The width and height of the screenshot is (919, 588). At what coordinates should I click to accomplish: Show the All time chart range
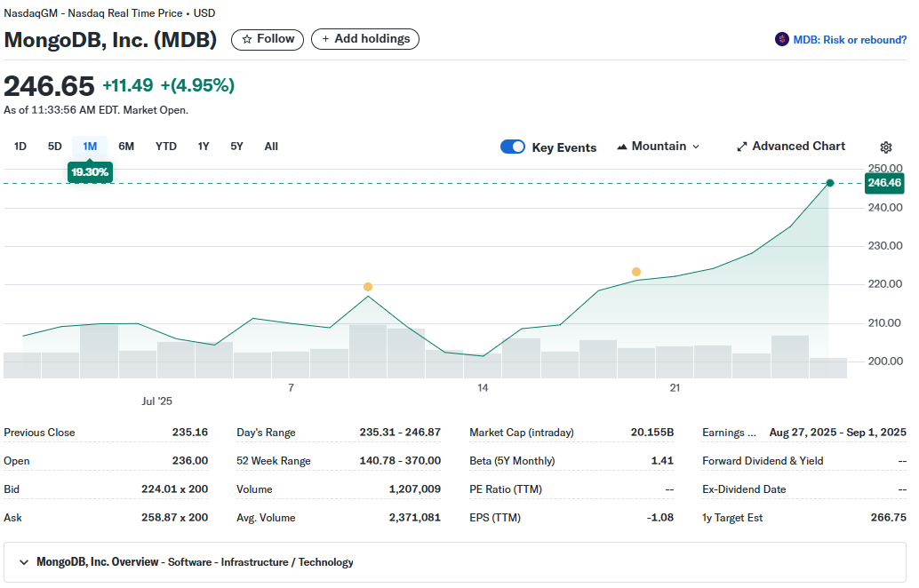point(271,147)
